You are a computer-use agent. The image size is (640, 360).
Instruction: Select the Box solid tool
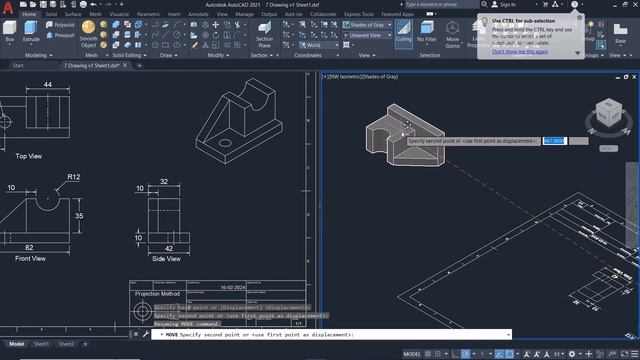[9, 32]
